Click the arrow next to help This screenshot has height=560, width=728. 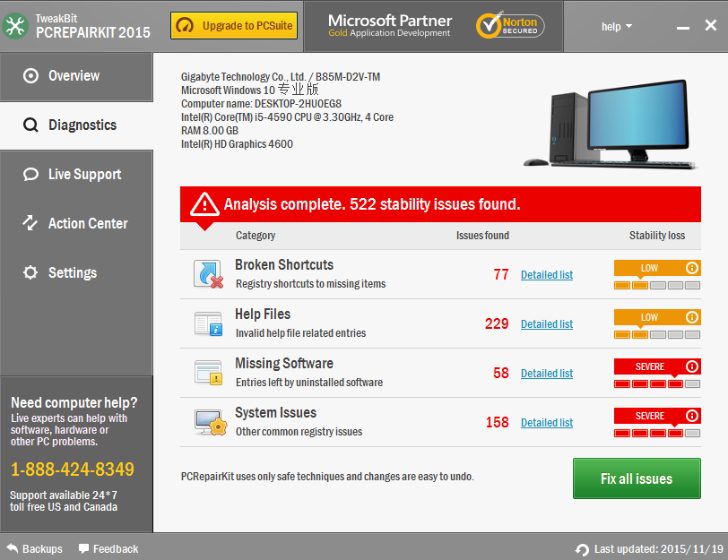[x=628, y=27]
